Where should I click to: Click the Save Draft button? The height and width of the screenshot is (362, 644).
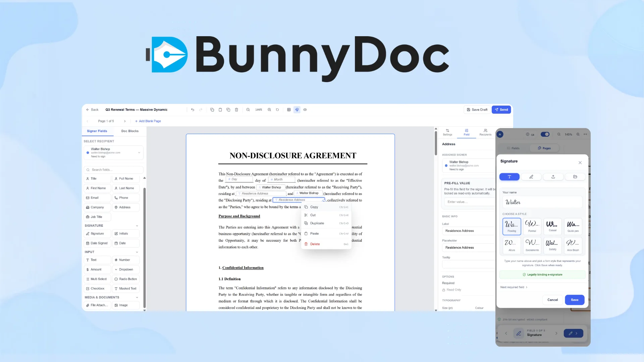tap(477, 110)
